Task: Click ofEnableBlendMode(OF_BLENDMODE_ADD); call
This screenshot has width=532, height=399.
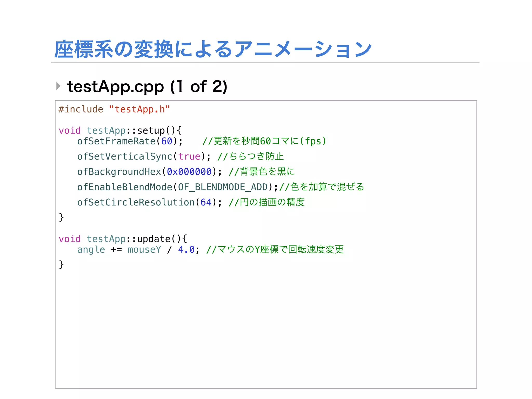Action: click(x=178, y=187)
